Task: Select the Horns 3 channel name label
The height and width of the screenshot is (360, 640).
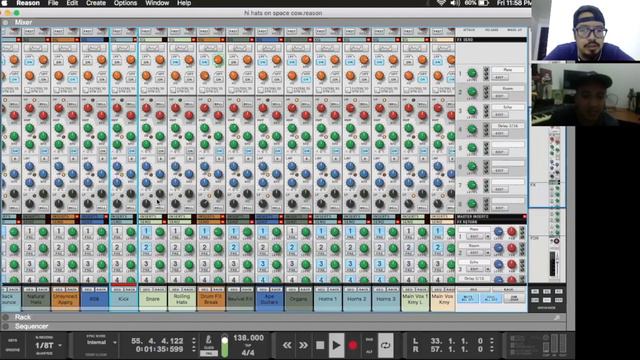Action: tap(386, 299)
